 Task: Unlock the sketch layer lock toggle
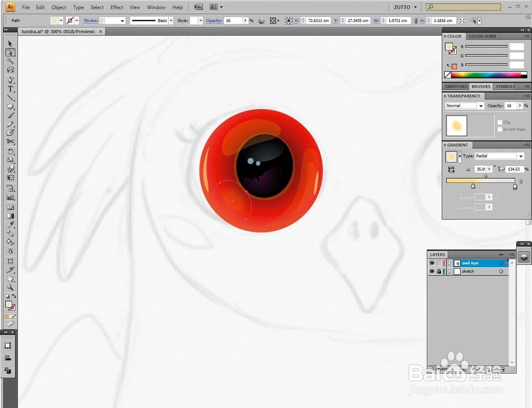[x=439, y=271]
